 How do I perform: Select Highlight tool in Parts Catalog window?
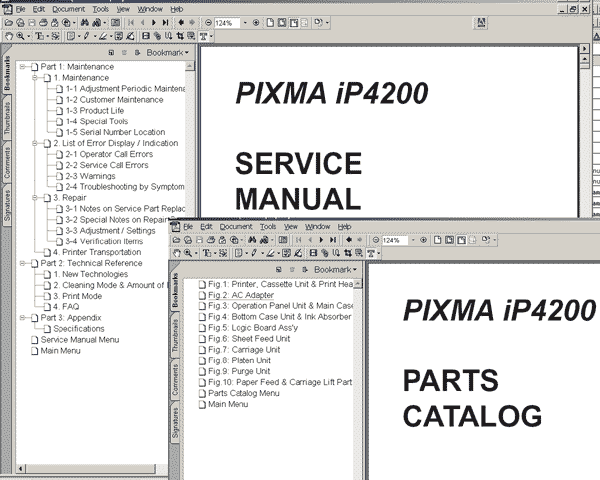coord(271,253)
